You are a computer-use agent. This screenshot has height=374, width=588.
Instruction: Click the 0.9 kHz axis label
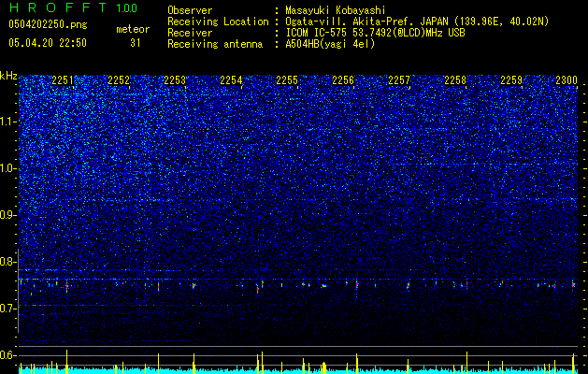pos(8,215)
